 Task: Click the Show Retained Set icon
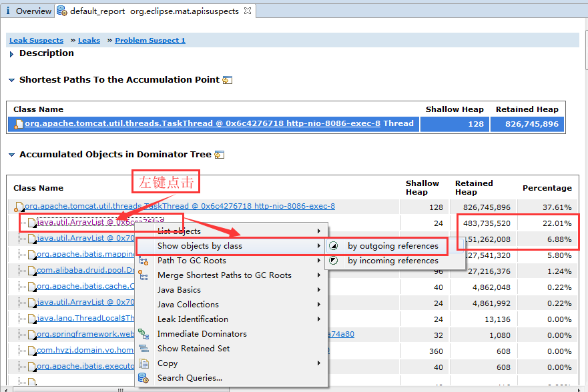(143, 349)
